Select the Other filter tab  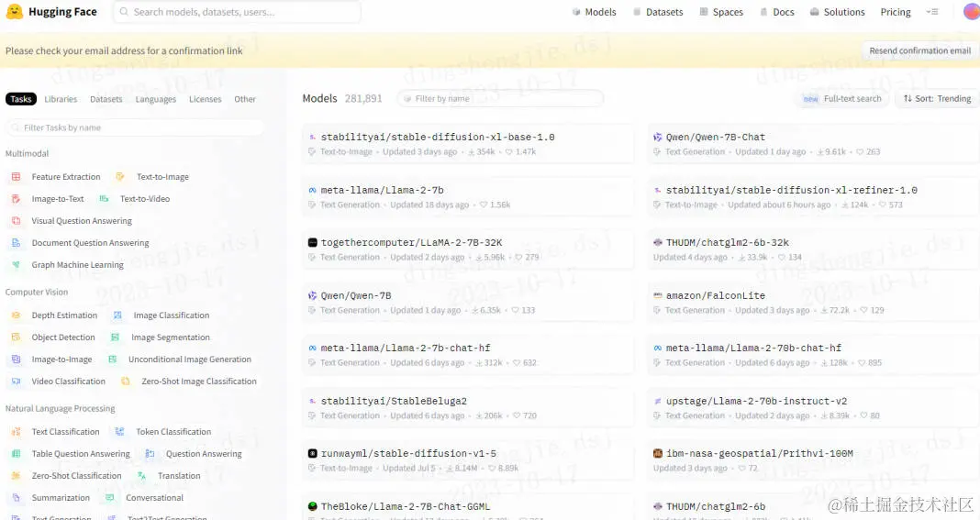click(x=245, y=99)
